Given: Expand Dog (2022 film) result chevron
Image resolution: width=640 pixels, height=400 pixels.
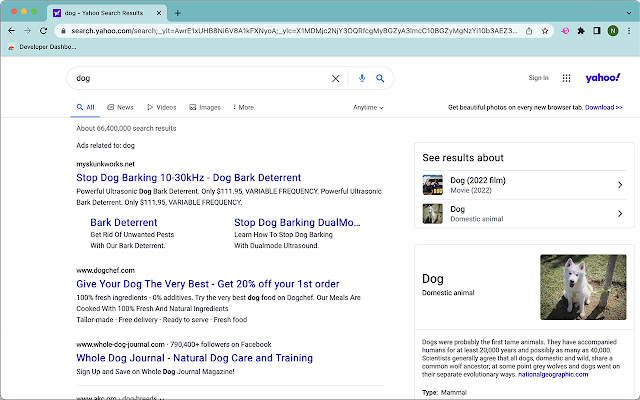Looking at the screenshot, I should click(620, 185).
